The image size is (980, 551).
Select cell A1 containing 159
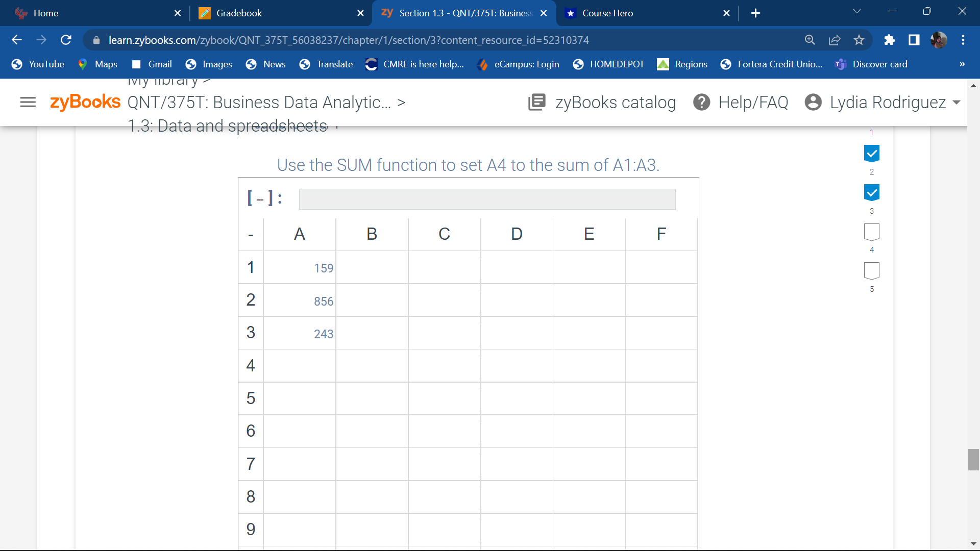point(300,267)
